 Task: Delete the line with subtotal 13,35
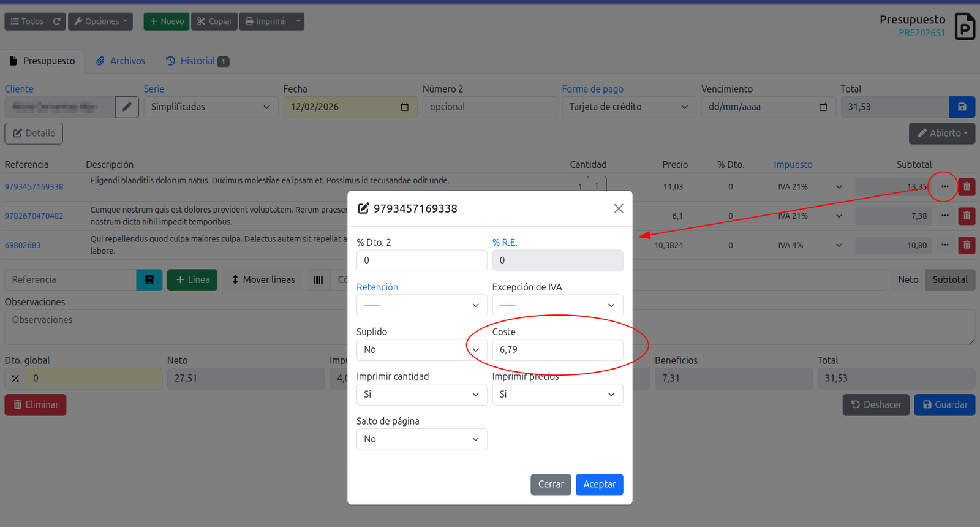967,187
